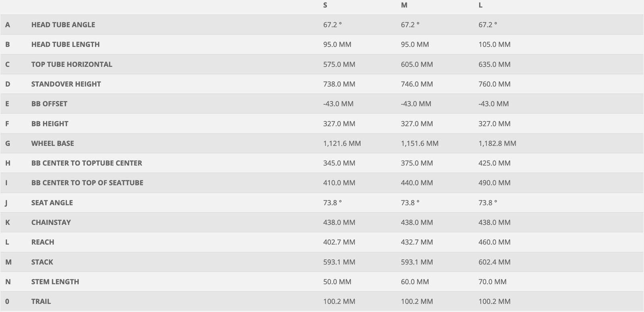The image size is (644, 312).
Task: Select the 432.7 MM reach value
Action: coord(417,242)
